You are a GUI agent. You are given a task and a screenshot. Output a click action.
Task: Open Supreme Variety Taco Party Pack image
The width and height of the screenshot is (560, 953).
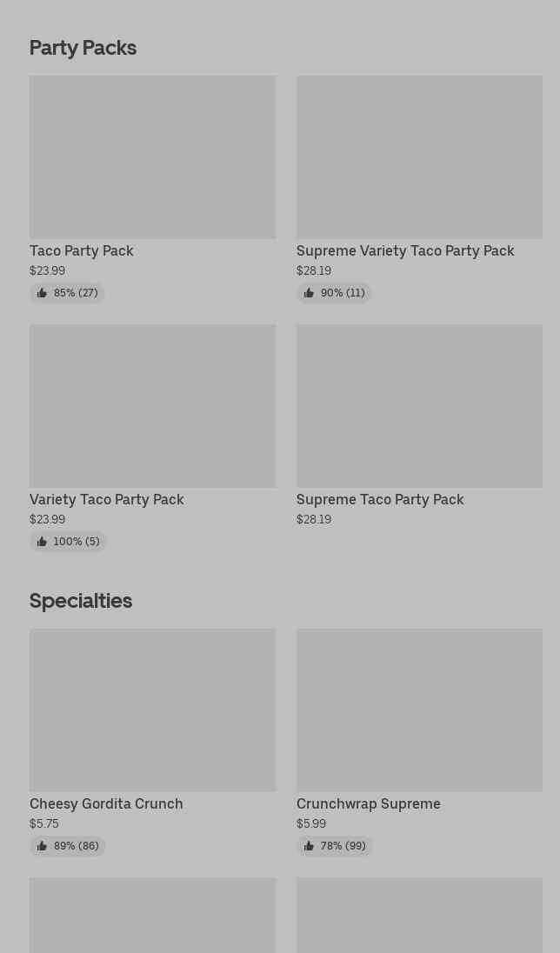[419, 157]
